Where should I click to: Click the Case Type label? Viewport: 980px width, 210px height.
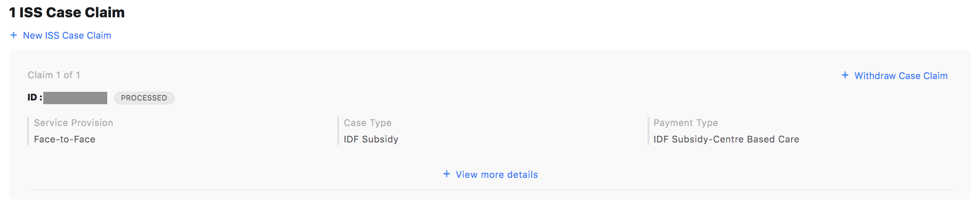pyautogui.click(x=367, y=123)
